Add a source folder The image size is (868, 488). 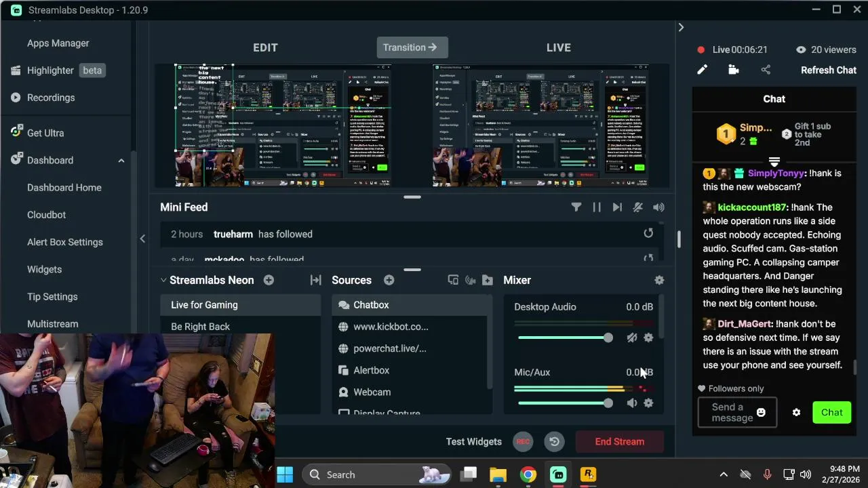coord(487,280)
